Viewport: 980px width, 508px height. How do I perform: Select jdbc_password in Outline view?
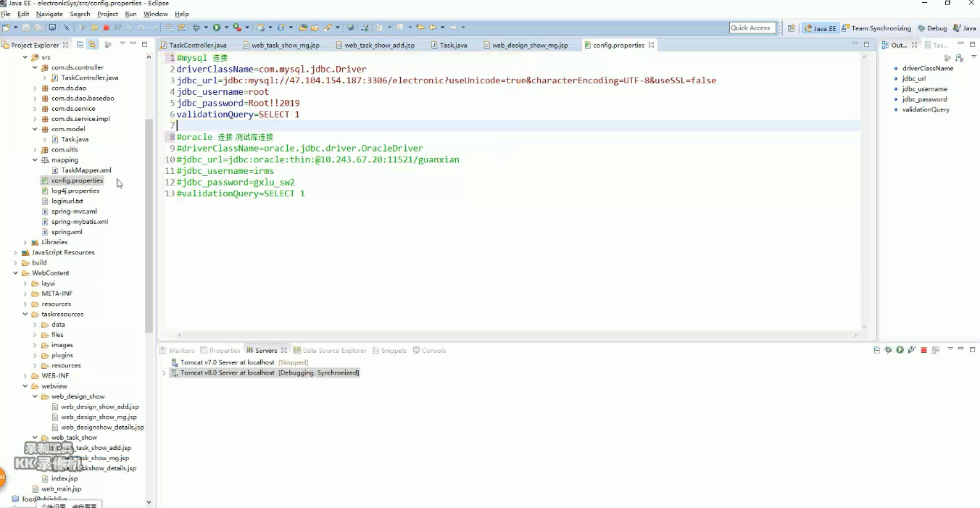click(x=920, y=99)
